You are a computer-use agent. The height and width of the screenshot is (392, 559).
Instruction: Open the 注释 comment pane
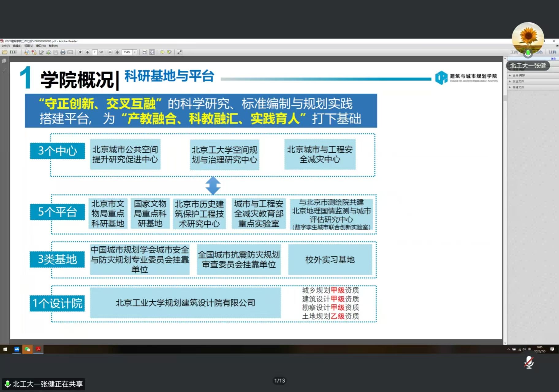click(552, 52)
